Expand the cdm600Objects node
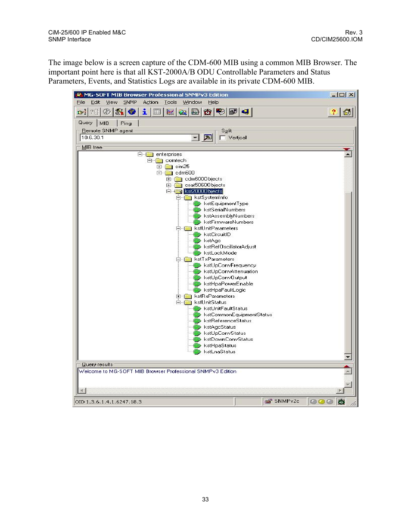The height and width of the screenshot is (532, 411). (x=168, y=179)
